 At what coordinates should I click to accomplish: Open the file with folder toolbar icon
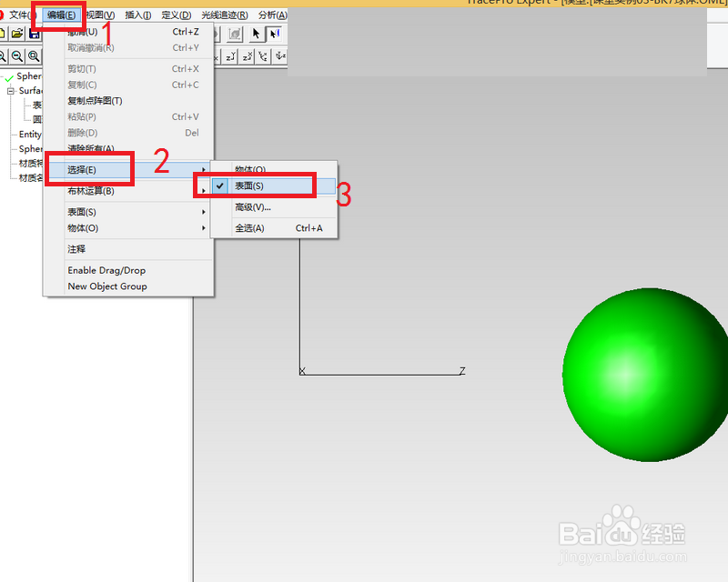(17, 34)
